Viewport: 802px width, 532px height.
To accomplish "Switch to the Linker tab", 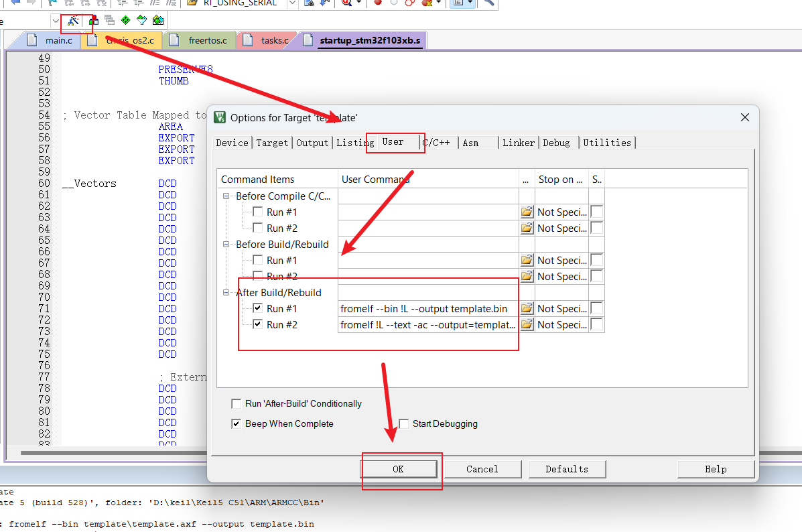I will coord(519,143).
